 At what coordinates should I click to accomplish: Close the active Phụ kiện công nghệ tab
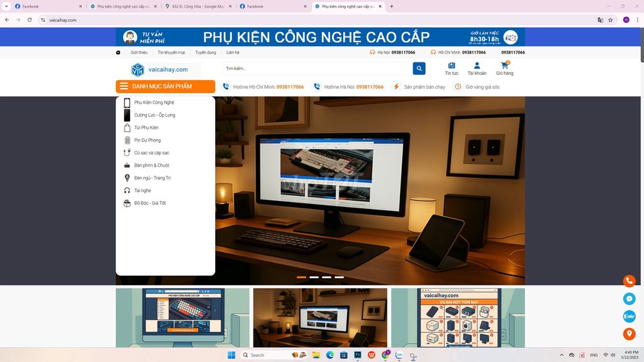coord(380,6)
